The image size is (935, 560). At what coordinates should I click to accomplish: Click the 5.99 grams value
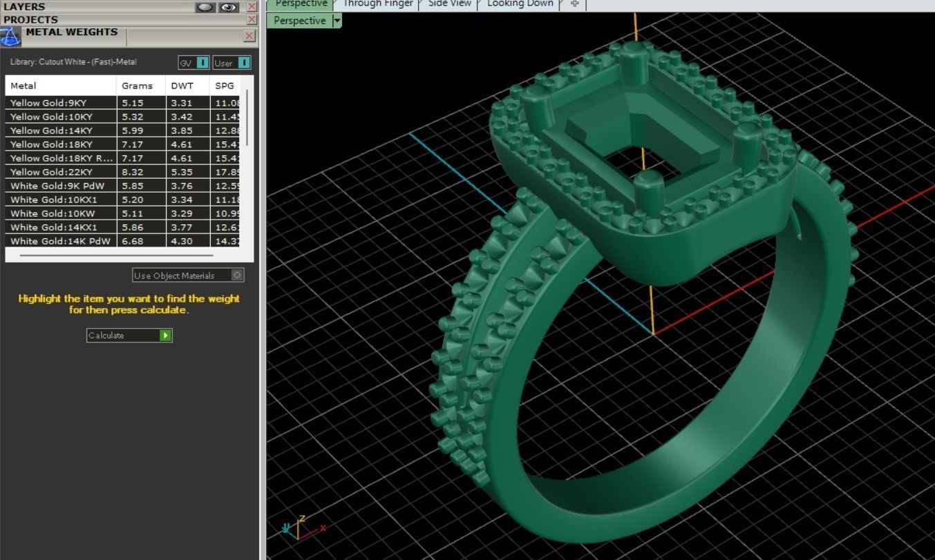tap(133, 131)
